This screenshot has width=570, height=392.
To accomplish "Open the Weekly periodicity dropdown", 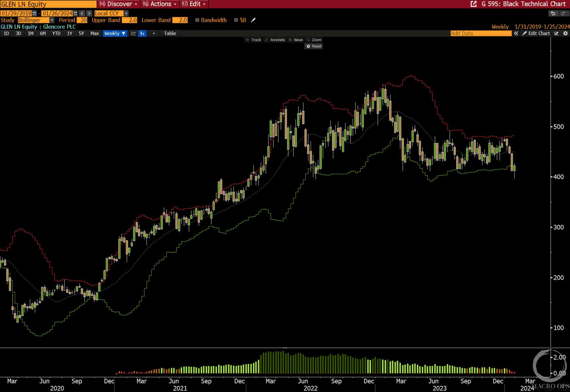I will (x=115, y=33).
